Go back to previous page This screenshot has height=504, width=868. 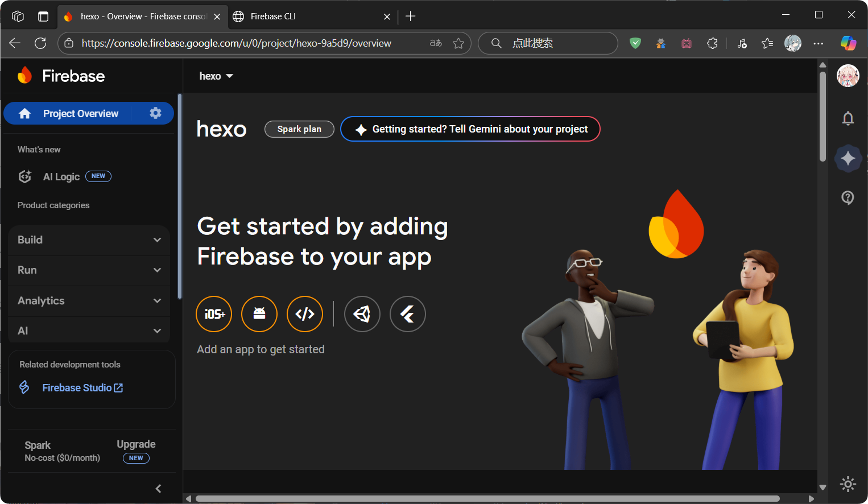(x=15, y=43)
